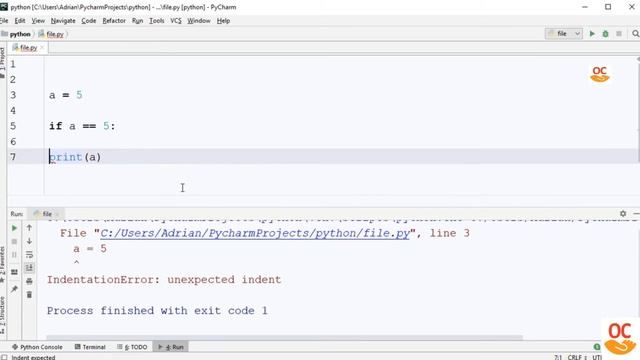Jump down the stack trace arrow
This screenshot has width=640, height=360.
(29, 242)
